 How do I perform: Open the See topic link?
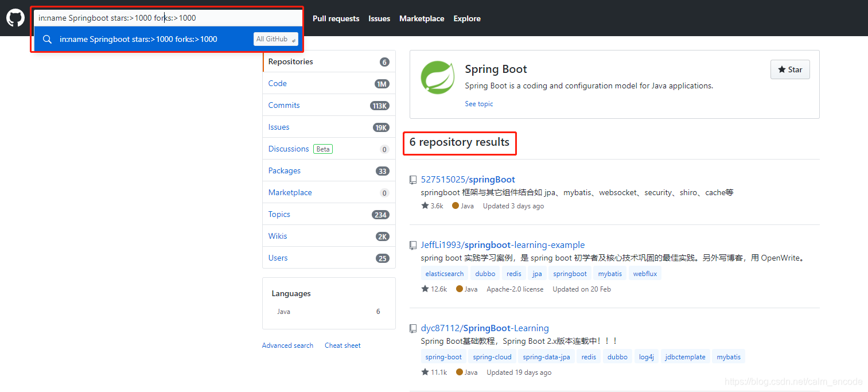479,104
